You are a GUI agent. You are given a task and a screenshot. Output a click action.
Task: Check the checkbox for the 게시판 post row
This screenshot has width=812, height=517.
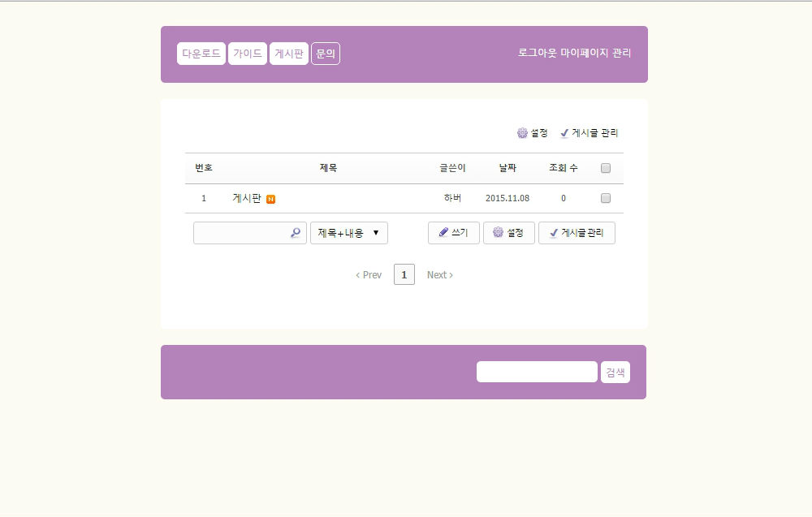tap(606, 198)
